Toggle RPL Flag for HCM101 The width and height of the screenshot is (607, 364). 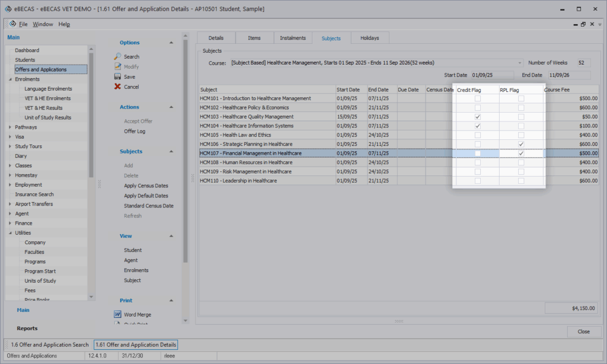[521, 98]
